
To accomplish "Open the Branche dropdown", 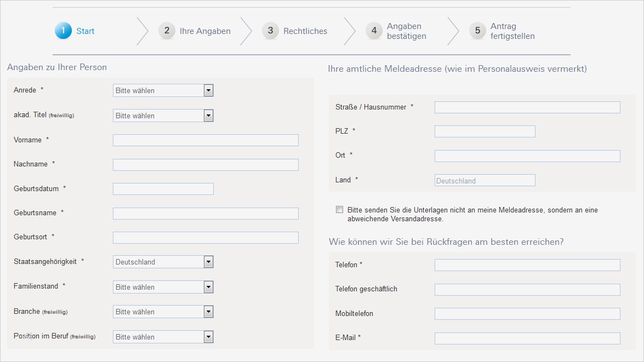I will point(163,312).
